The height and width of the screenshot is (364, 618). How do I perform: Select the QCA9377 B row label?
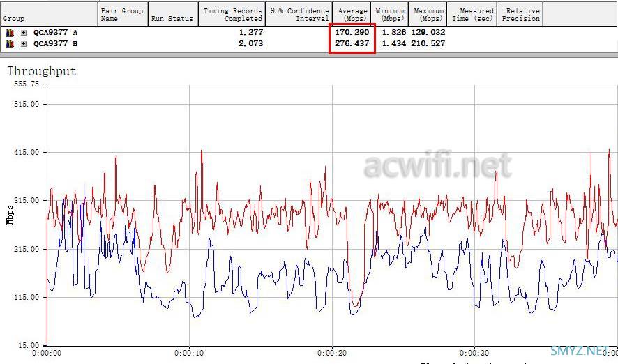click(55, 44)
